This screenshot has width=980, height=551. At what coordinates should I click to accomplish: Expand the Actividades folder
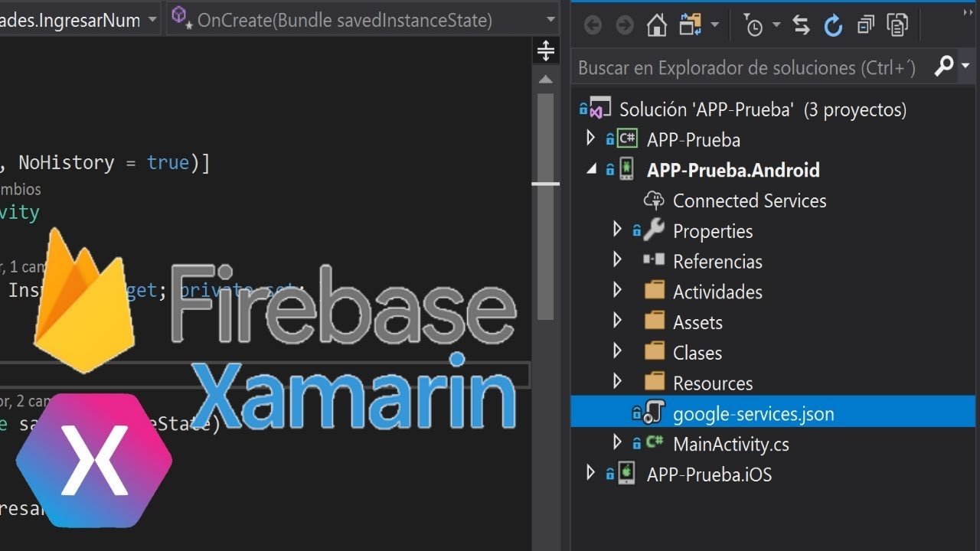tap(618, 290)
